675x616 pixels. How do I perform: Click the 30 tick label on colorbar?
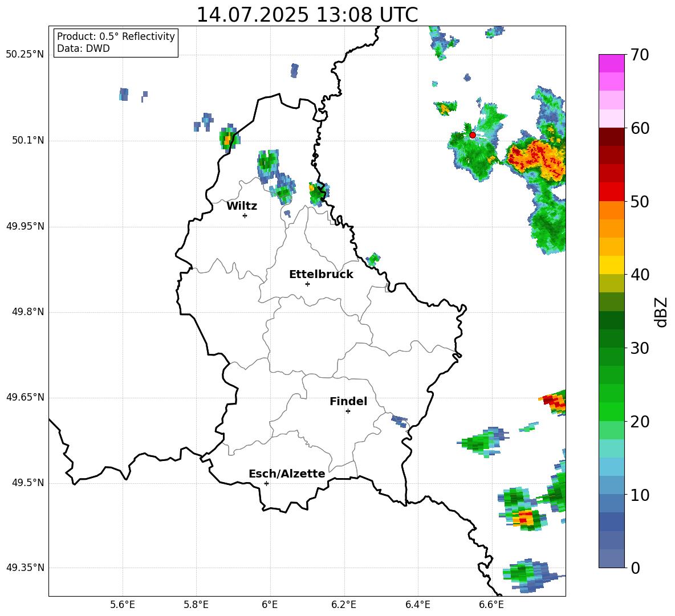[x=640, y=348]
